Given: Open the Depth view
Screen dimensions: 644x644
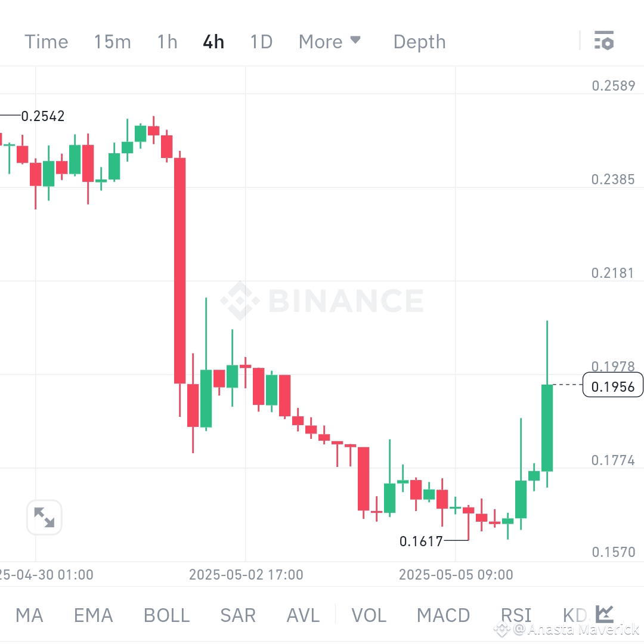Looking at the screenshot, I should click(419, 41).
